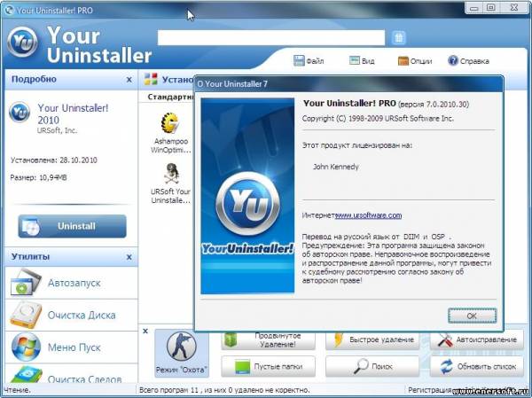The width and height of the screenshot is (532, 398).
Task: Click the Copyright 1998-2009 URSoft text
Action: (378, 119)
